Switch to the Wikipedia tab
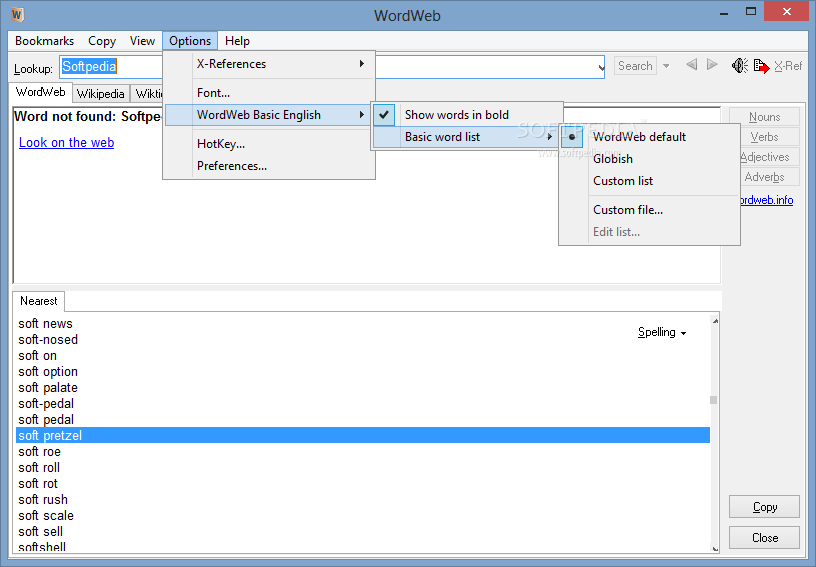816x567 pixels. (100, 94)
